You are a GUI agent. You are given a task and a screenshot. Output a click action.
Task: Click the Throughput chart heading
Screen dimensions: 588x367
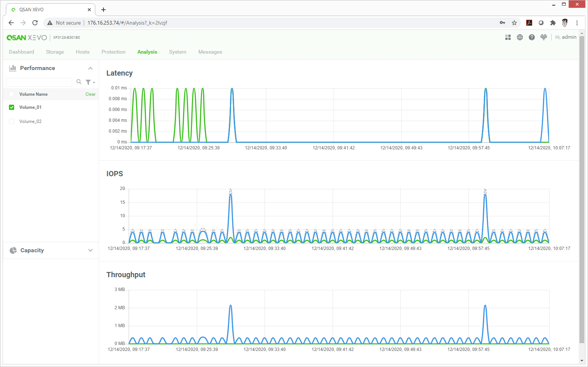[126, 275]
